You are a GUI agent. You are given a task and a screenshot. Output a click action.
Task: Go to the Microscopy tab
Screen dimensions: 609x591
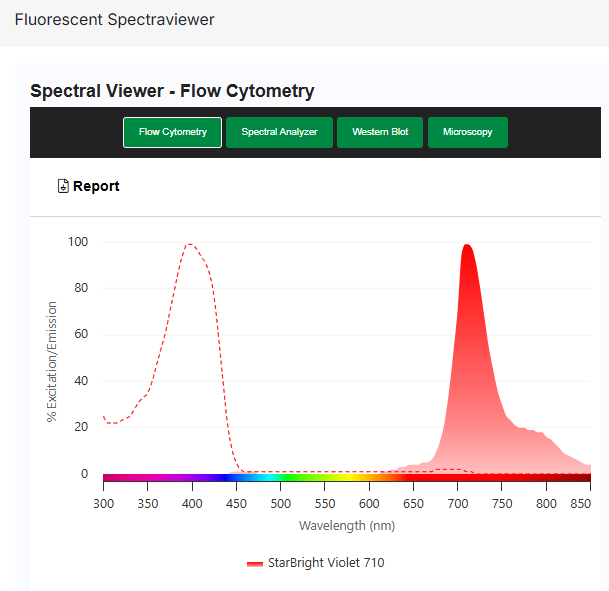(467, 132)
